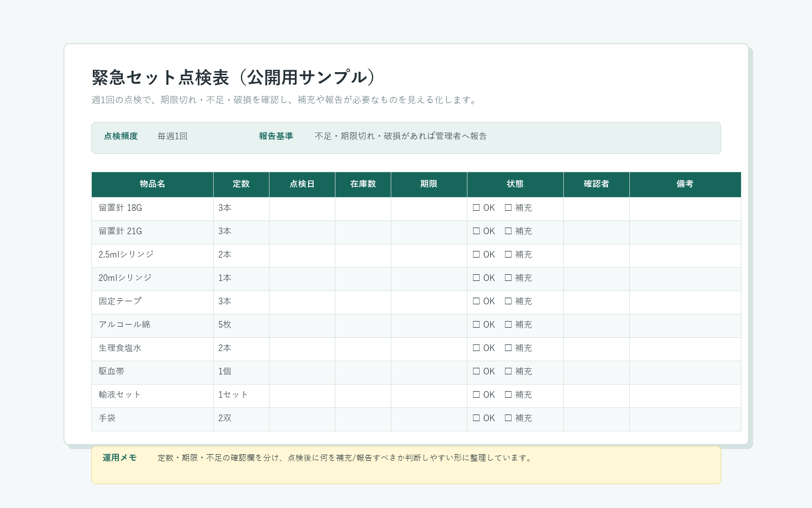Tick OK checkbox in 留置針 21G row

[476, 231]
